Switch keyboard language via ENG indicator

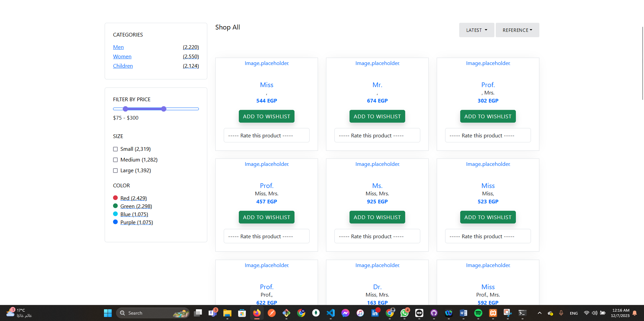click(x=574, y=314)
